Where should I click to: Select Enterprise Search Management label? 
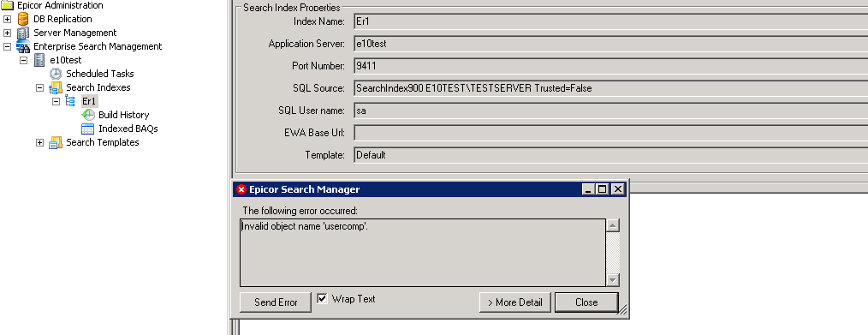pyautogui.click(x=98, y=46)
